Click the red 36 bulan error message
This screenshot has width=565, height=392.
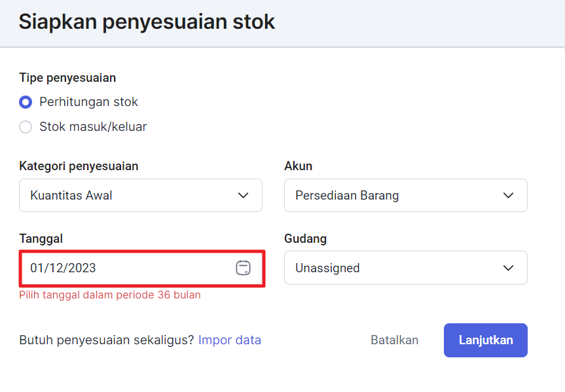[x=110, y=294]
